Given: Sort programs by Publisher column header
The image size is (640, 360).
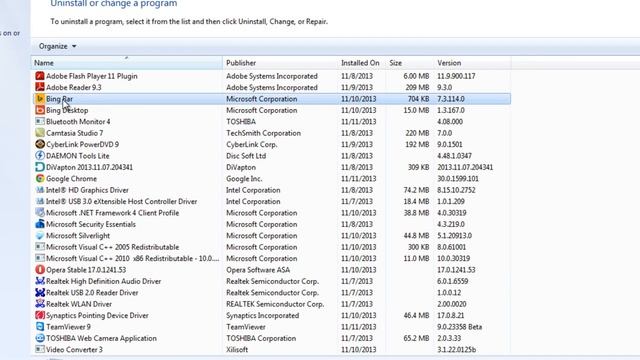Looking at the screenshot, I should pos(280,63).
